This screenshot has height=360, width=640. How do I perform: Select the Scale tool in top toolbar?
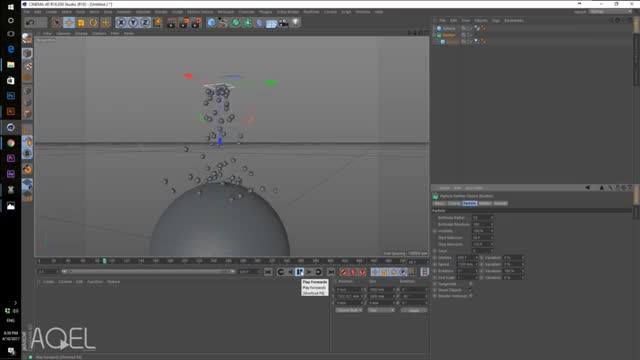(x=81, y=22)
